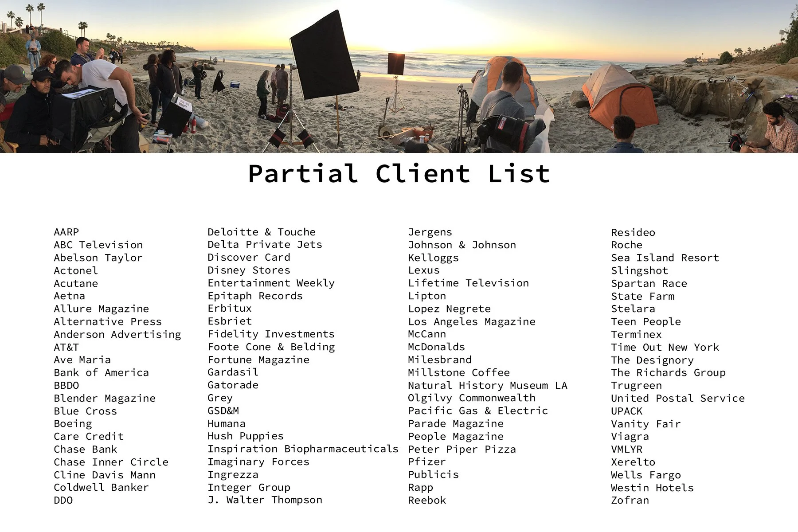This screenshot has height=532, width=798.
Task: Click 'Resideo' at top of fourth column
Action: point(633,232)
